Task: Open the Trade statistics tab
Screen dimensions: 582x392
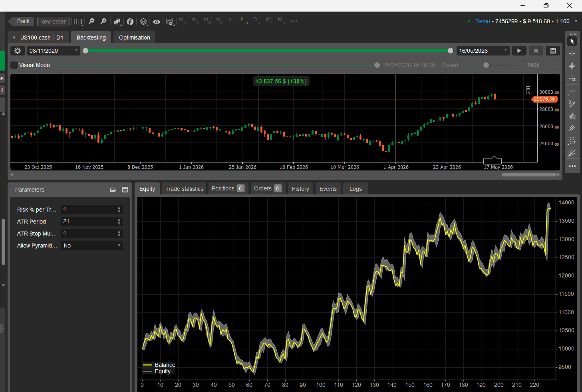Action: [x=184, y=189]
